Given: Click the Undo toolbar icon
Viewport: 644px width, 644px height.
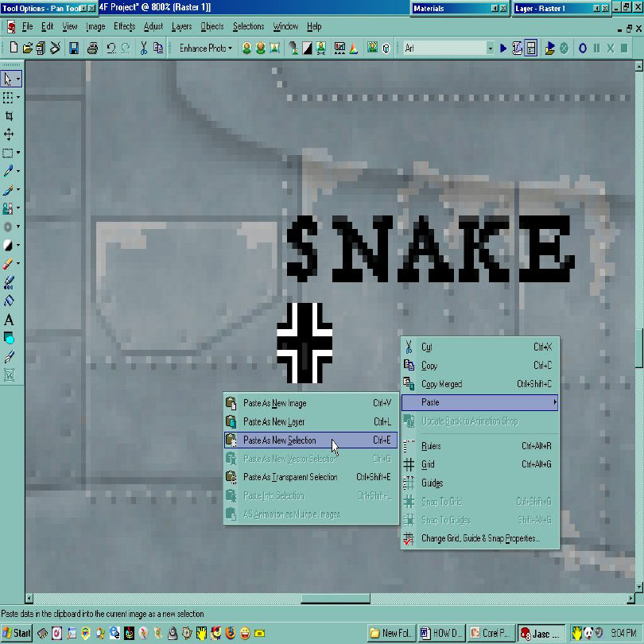Looking at the screenshot, I should click(x=111, y=48).
